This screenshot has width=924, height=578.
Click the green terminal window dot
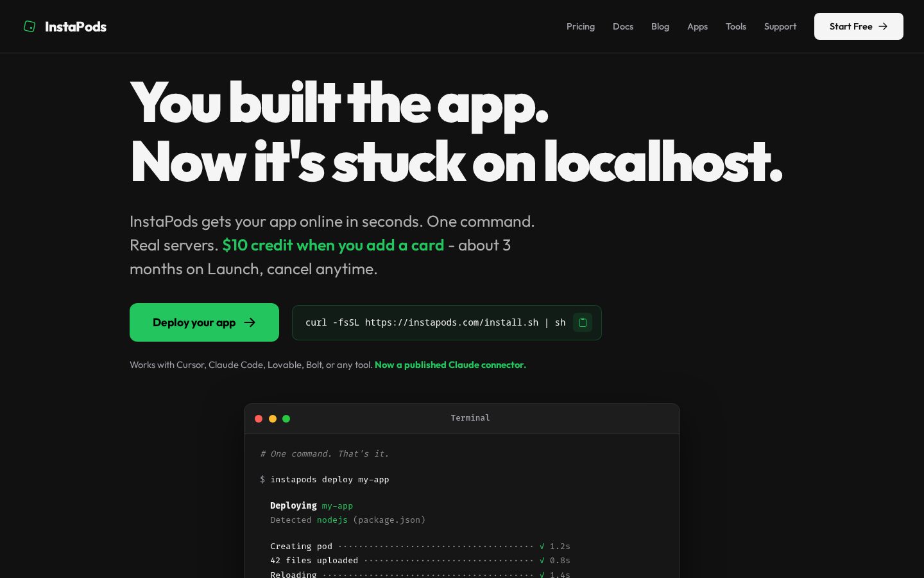[286, 419]
